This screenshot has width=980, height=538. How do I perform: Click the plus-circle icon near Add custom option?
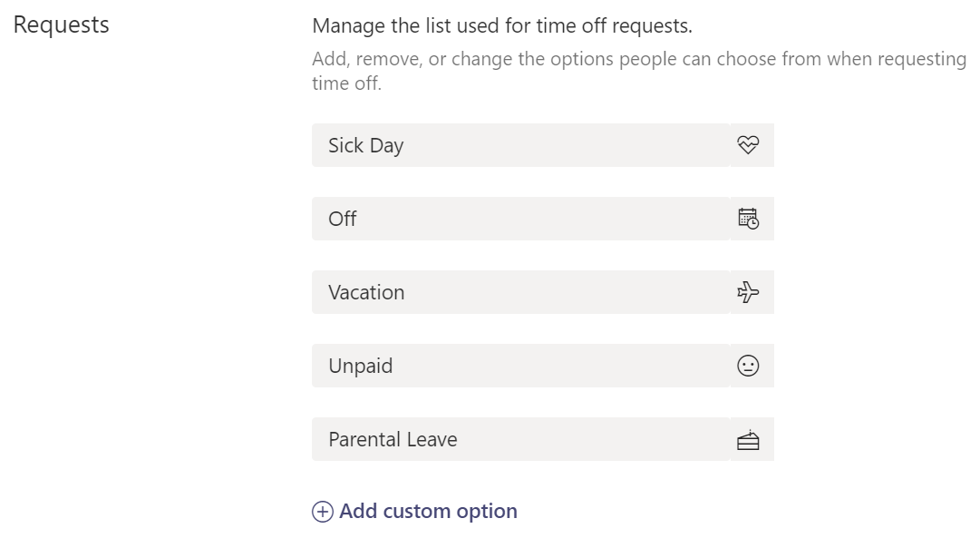pyautogui.click(x=324, y=511)
